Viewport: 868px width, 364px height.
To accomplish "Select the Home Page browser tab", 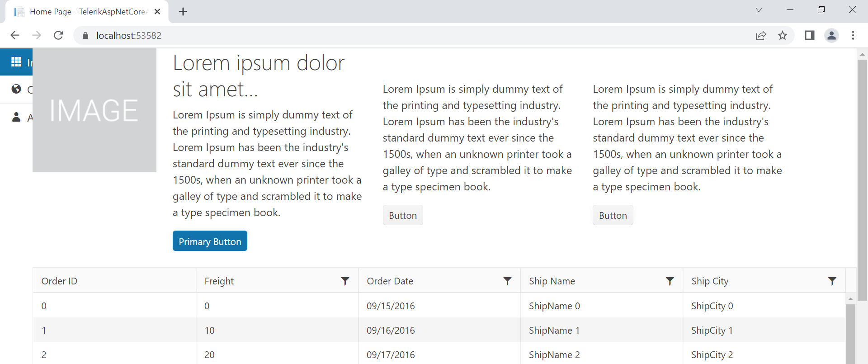I will (x=86, y=12).
